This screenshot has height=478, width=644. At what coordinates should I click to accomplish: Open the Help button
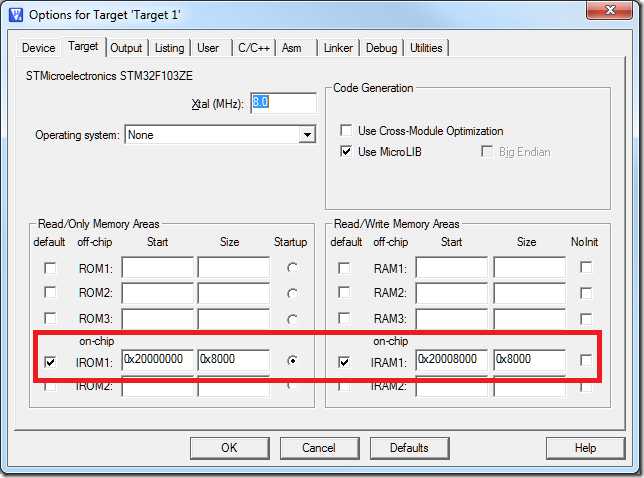click(x=585, y=448)
